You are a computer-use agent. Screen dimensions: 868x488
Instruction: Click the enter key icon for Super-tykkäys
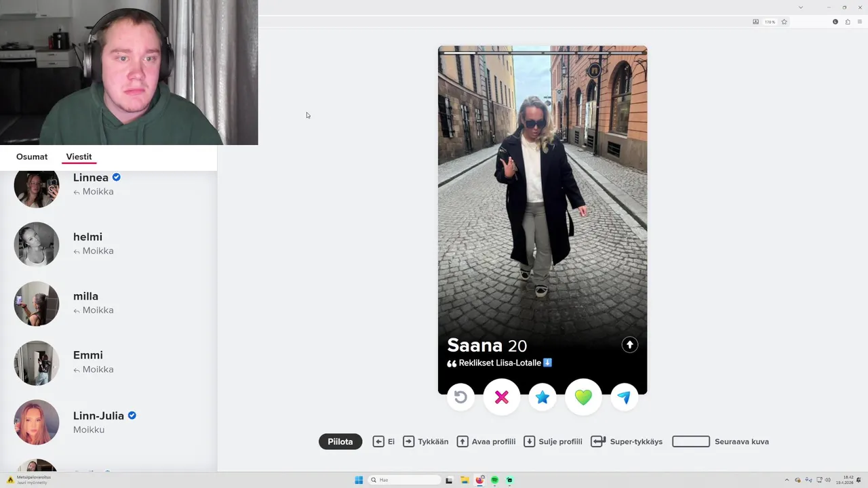tap(598, 441)
